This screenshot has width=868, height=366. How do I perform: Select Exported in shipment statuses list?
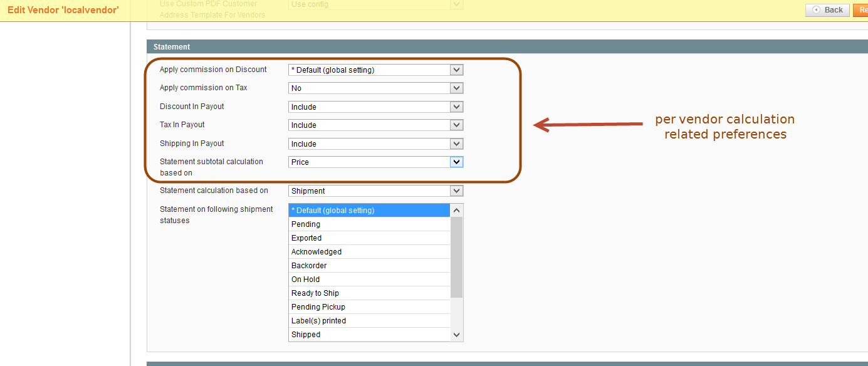point(369,238)
